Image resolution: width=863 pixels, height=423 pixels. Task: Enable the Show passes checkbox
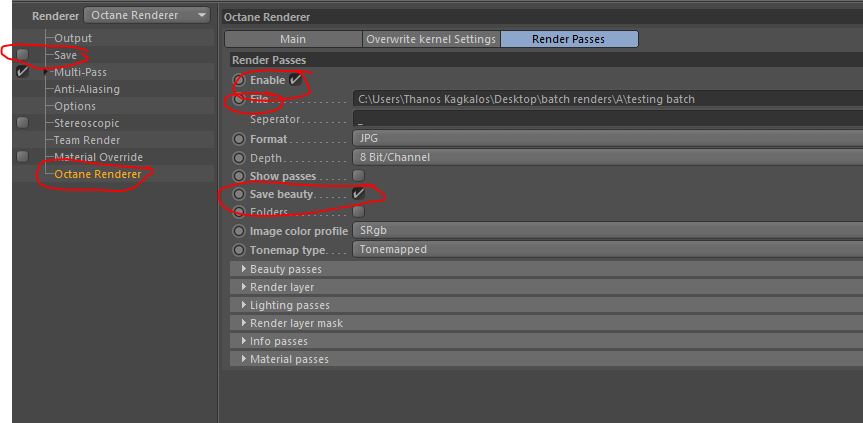[358, 176]
